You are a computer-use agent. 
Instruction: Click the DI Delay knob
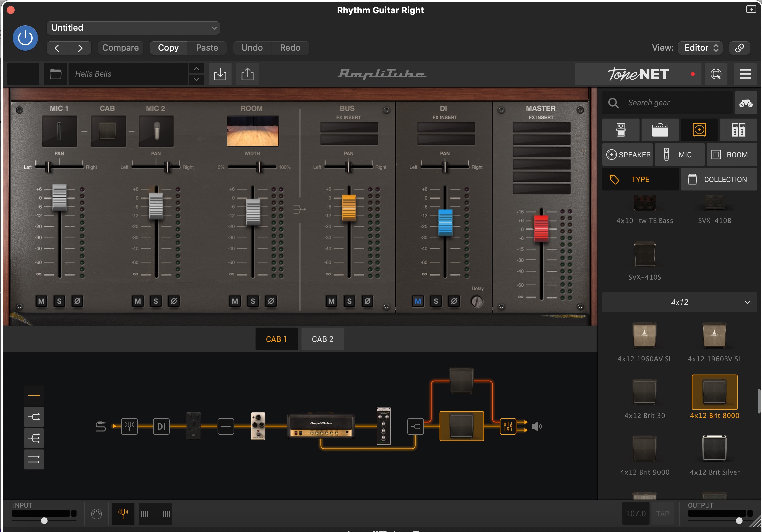coord(477,301)
